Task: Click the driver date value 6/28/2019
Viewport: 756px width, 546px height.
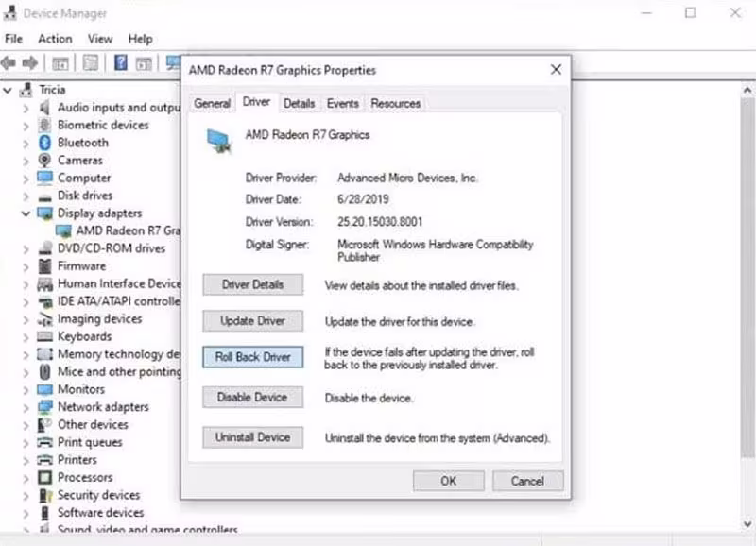Action: coord(363,199)
